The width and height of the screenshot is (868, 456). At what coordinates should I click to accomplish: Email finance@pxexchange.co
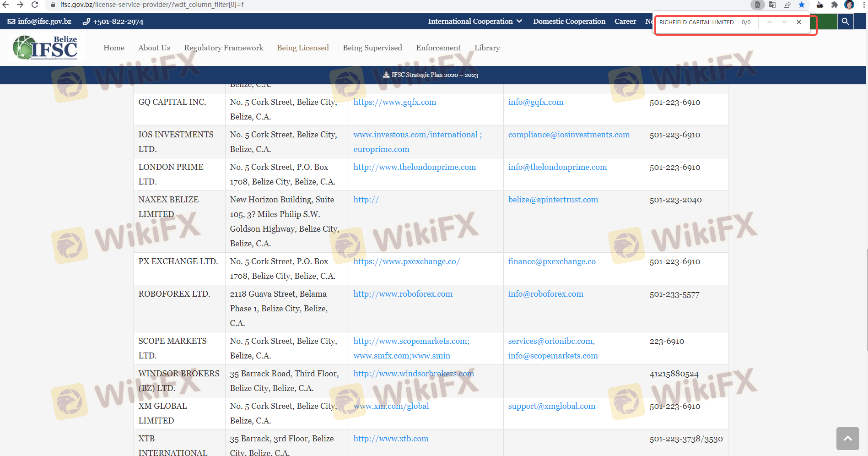click(x=552, y=261)
